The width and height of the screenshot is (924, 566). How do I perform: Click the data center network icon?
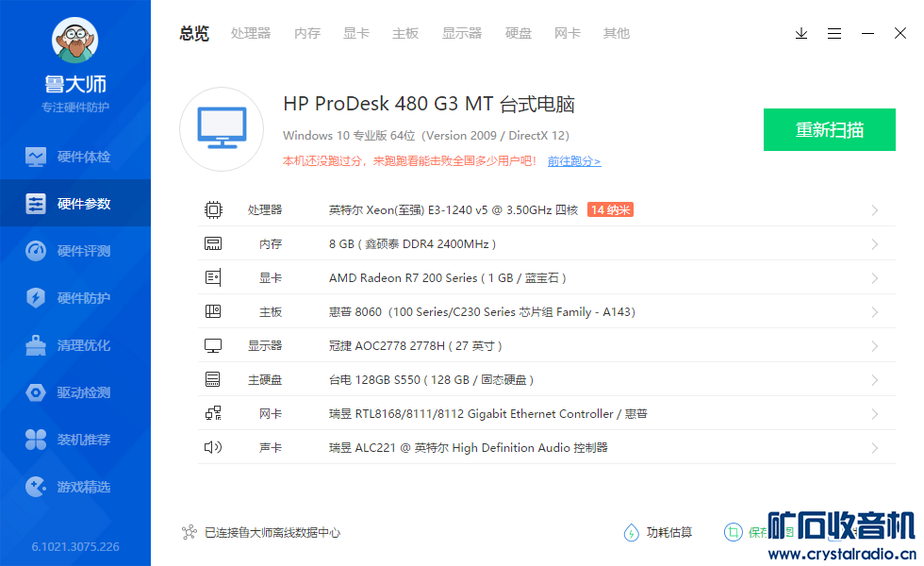[x=190, y=532]
